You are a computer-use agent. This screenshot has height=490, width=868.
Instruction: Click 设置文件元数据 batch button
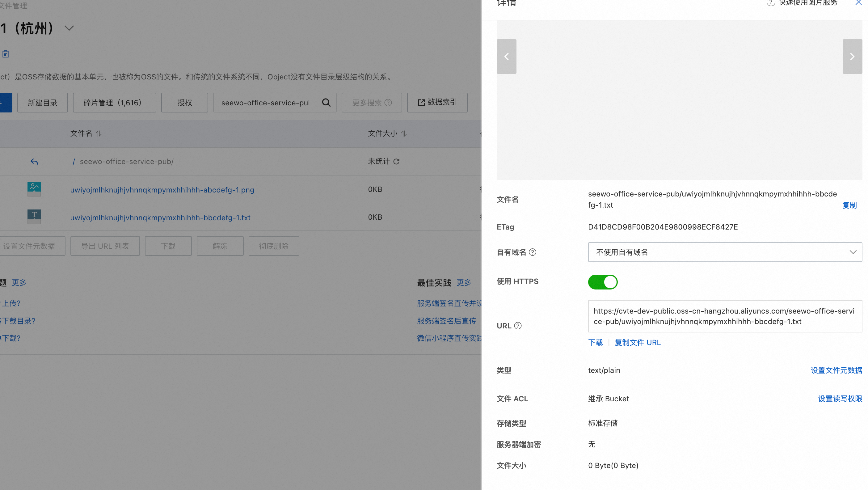click(32, 246)
